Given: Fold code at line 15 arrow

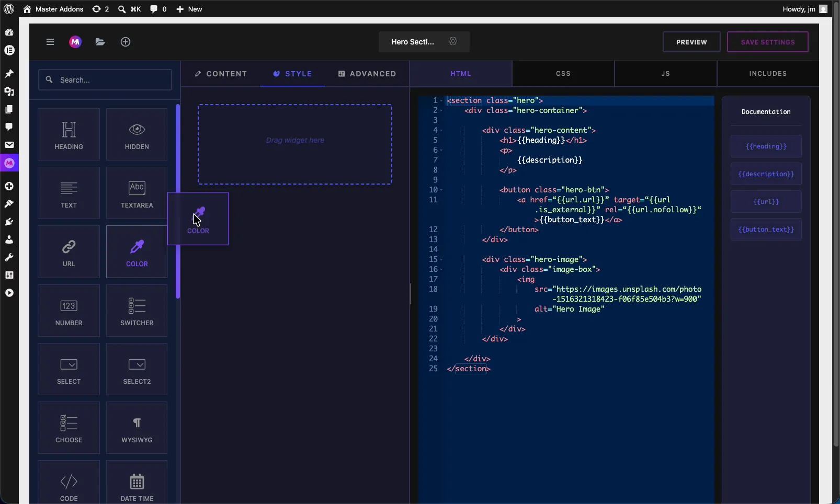Looking at the screenshot, I should 441,259.
